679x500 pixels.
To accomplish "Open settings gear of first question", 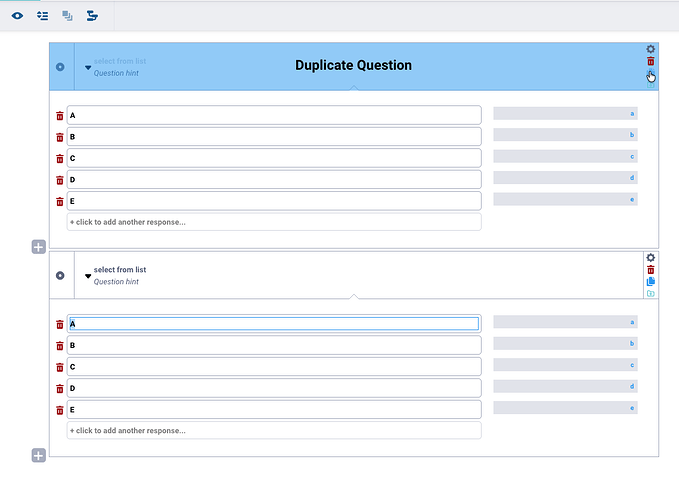I will tap(650, 49).
